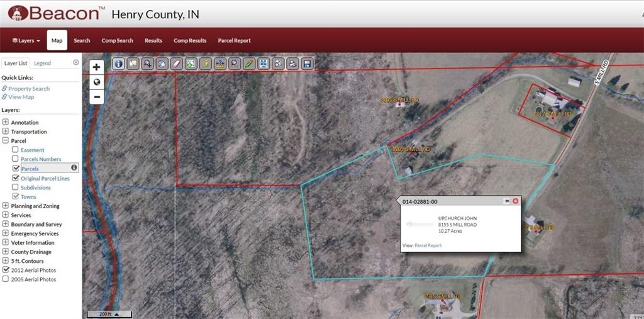
Task: Expand the Transportation layer group
Action: (x=5, y=132)
